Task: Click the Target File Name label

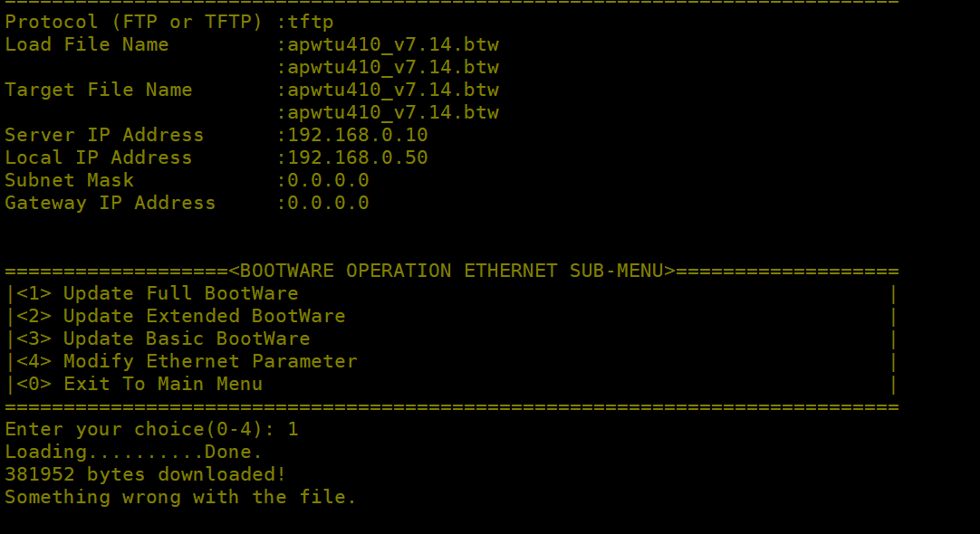Action: coord(99,90)
